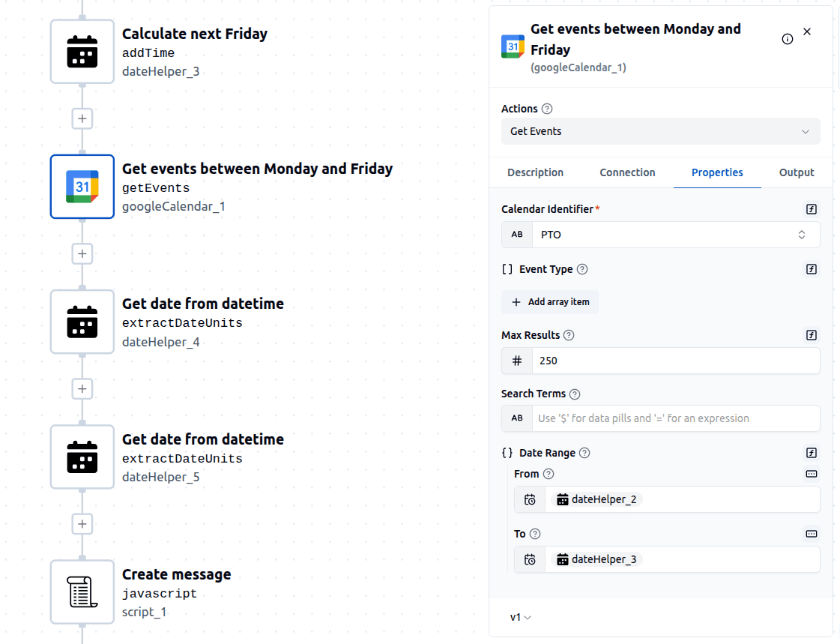Toggle expression mode for Date Range
The height and width of the screenshot is (644, 840).
811,453
